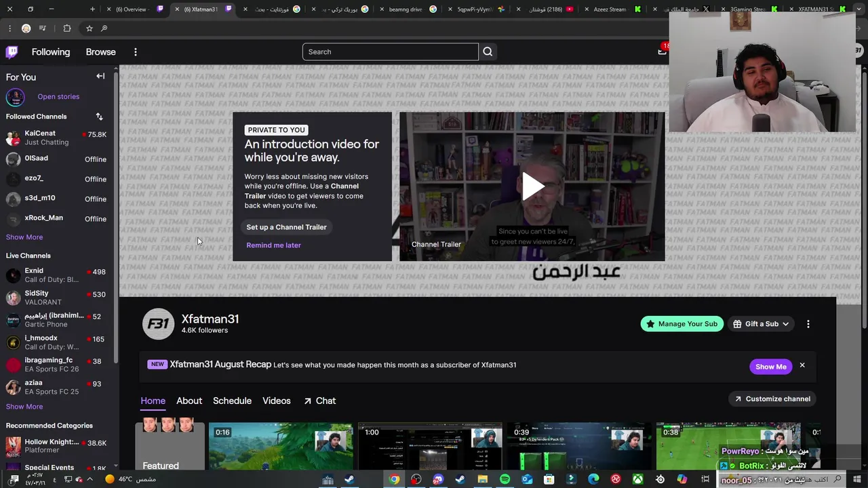Screen dimensions: 868x488
Task: Click Remind me later link
Action: coord(273,245)
